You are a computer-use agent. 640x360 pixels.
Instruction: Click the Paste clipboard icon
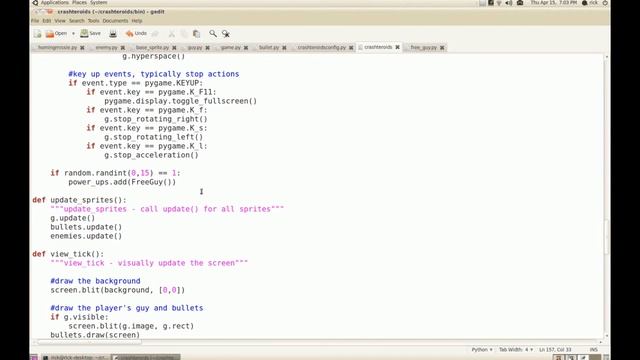(x=196, y=33)
